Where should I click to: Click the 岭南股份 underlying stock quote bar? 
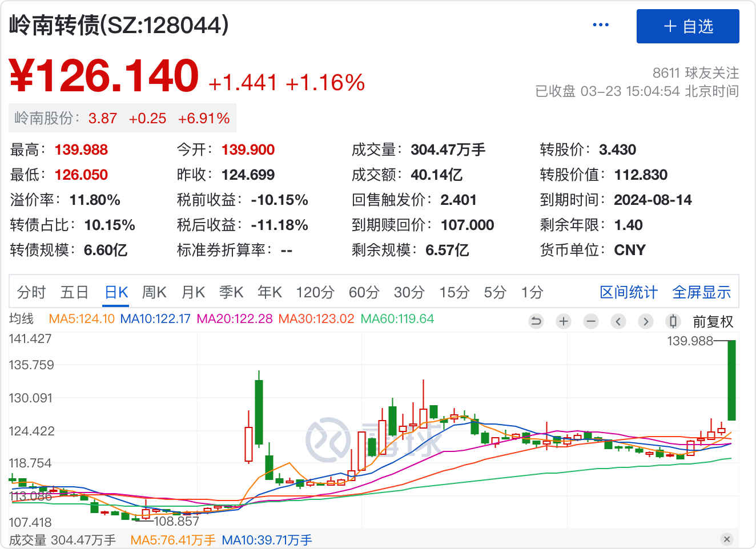point(122,118)
